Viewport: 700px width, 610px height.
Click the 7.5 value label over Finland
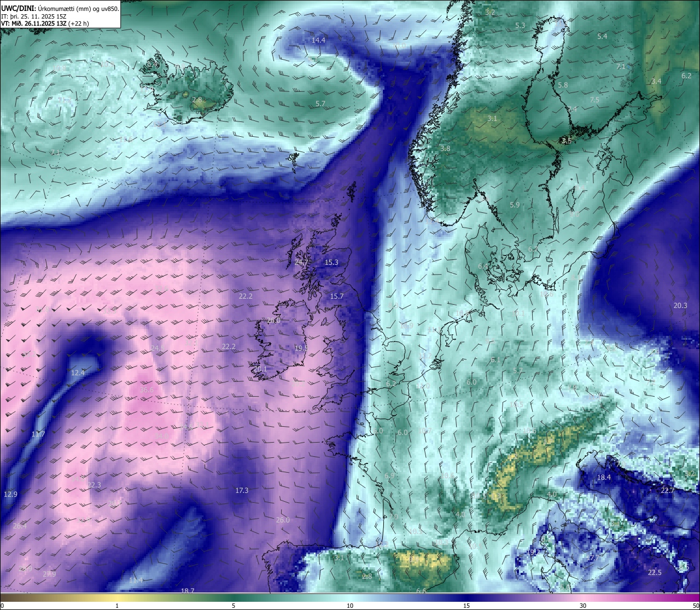[x=594, y=100]
